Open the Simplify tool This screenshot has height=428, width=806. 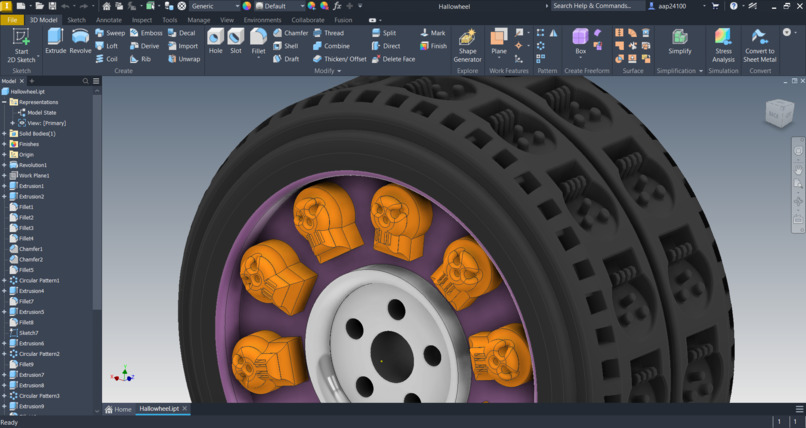[680, 41]
